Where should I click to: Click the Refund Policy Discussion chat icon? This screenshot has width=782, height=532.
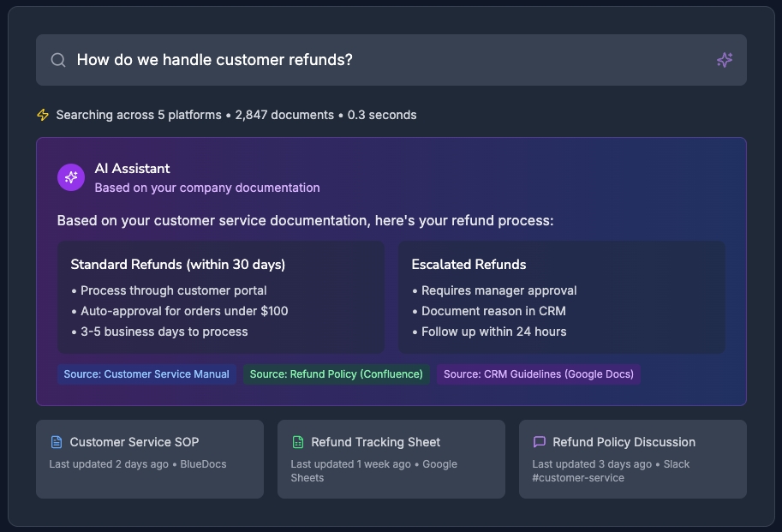(x=540, y=442)
